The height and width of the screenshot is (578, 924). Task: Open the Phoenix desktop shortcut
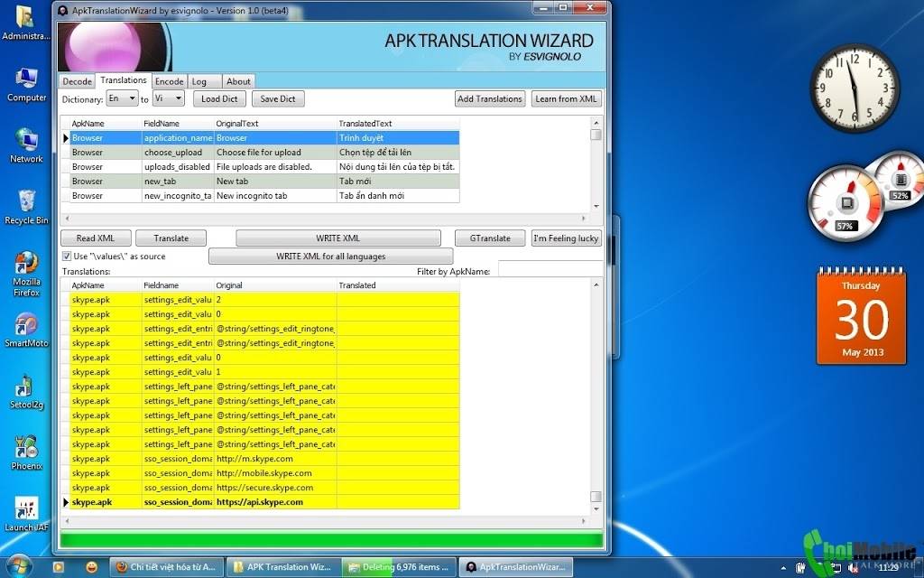26,453
